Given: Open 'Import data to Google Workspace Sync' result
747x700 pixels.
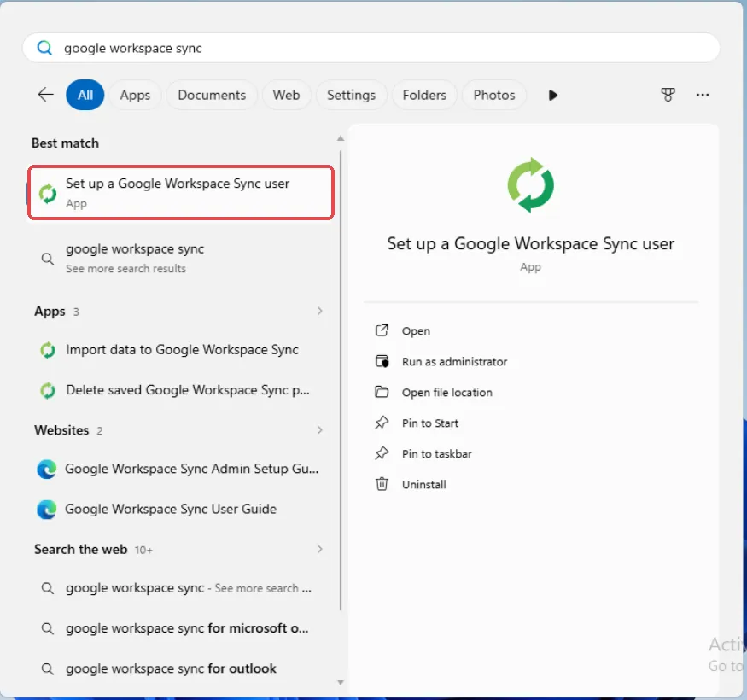Looking at the screenshot, I should pyautogui.click(x=180, y=350).
